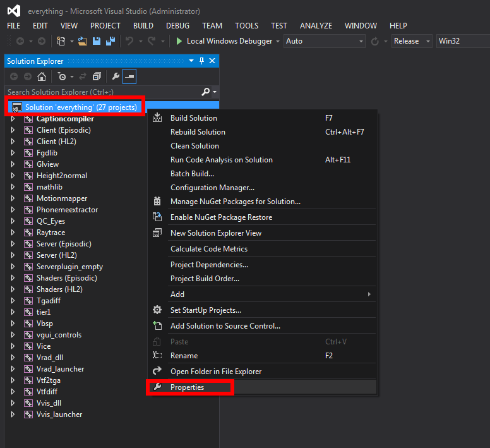Click the Navigate Forward toolbar arrow
The height and width of the screenshot is (448, 490).
tap(42, 41)
